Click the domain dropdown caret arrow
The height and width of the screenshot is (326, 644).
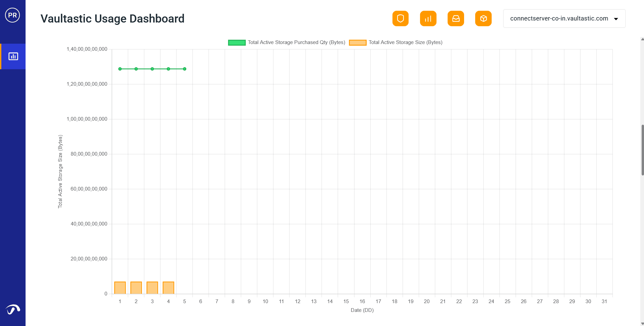616,19
